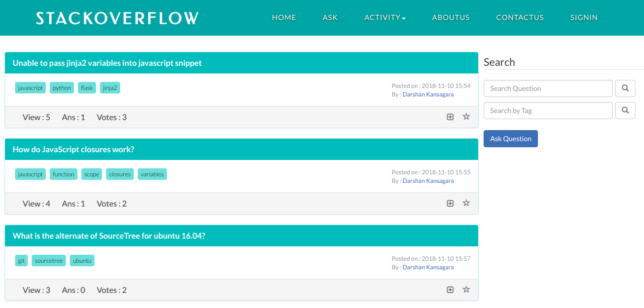Focus the Search by Tag input

[548, 111]
